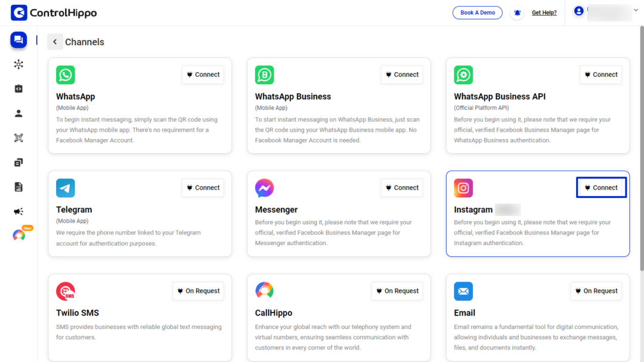Click the integrations hub icon in sidebar

(x=18, y=64)
